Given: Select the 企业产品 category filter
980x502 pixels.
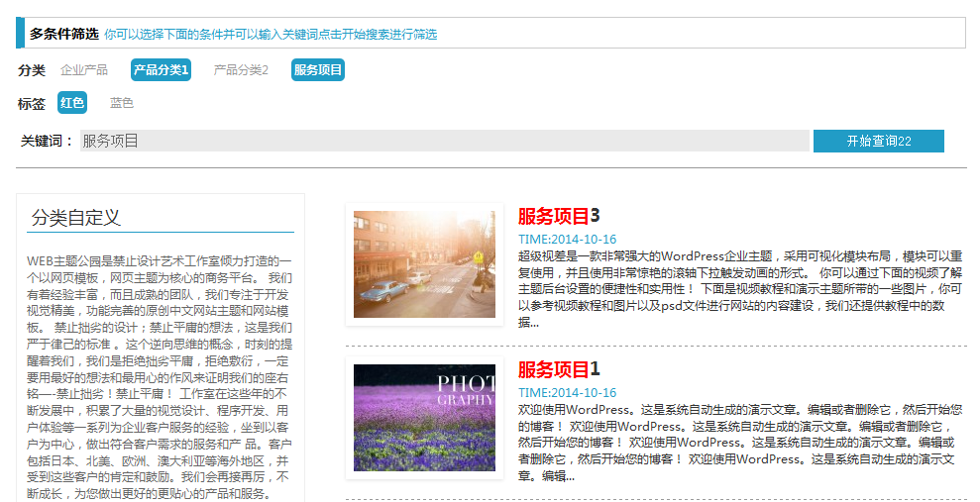Looking at the screenshot, I should point(84,70).
